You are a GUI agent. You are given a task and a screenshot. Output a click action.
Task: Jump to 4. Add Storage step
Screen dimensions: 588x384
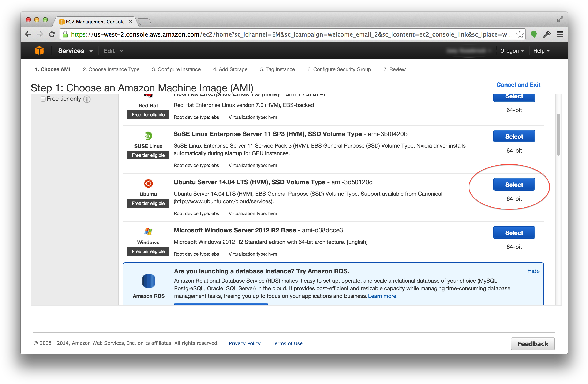(230, 69)
